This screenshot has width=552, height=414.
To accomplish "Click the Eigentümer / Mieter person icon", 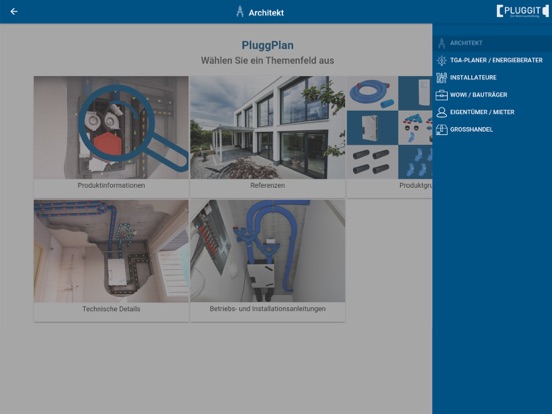I will (441, 112).
